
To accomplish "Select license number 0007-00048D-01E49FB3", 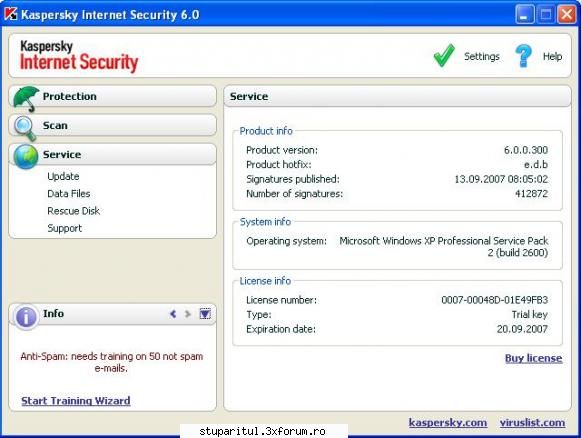I will pyautogui.click(x=494, y=300).
